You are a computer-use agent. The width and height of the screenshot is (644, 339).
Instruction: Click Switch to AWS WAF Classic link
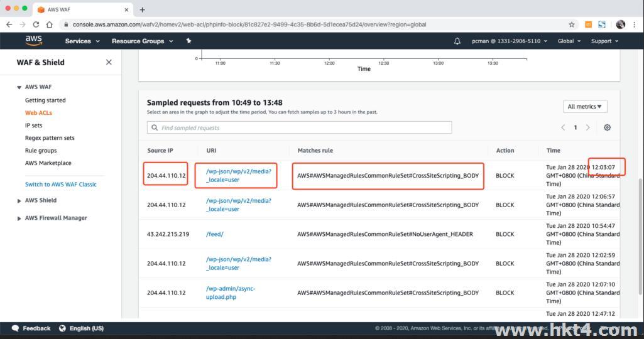point(61,185)
